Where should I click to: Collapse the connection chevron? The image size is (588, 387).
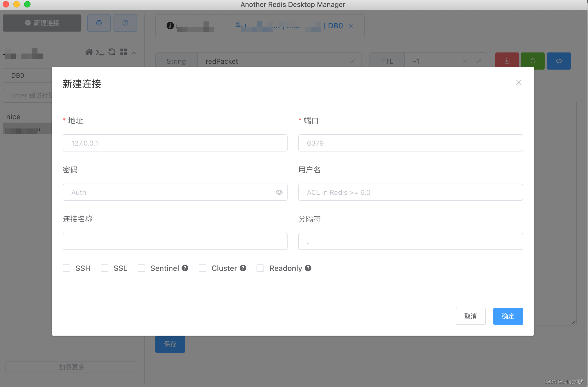(134, 53)
